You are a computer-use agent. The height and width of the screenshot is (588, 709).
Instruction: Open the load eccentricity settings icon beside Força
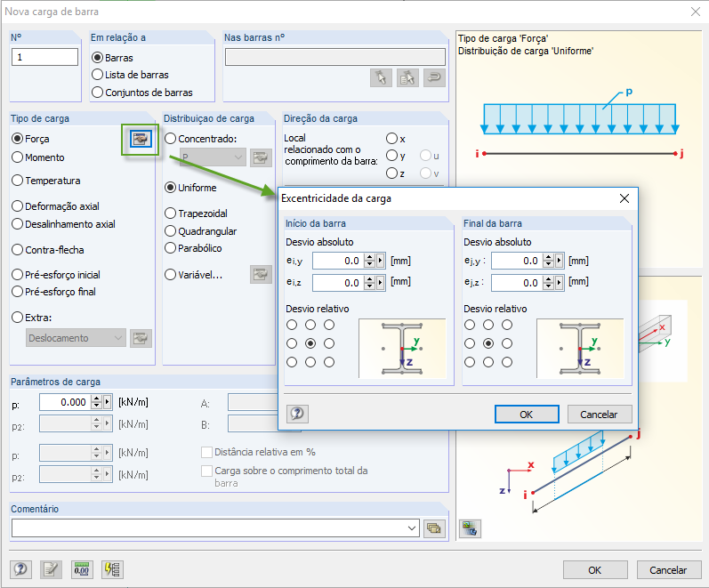pyautogui.click(x=141, y=139)
